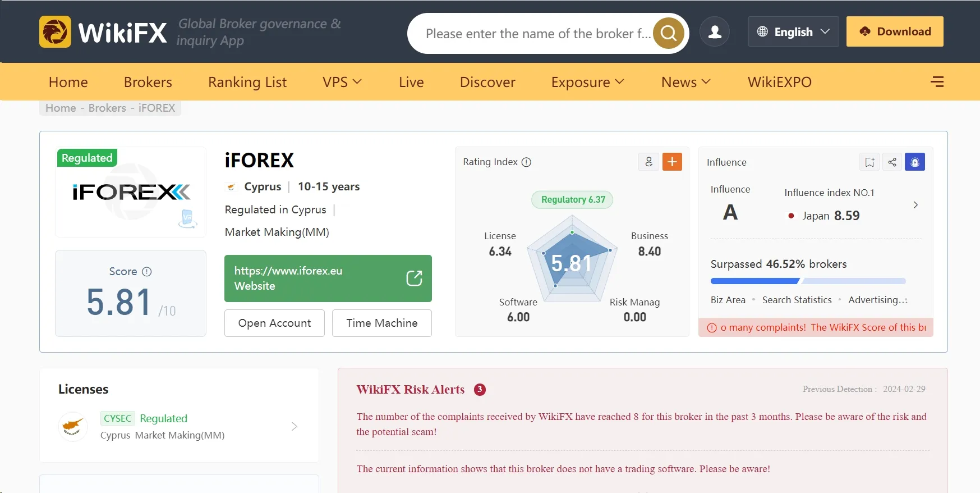Click the VPS badge icon on logo
The width and height of the screenshot is (980, 493).
(x=187, y=218)
